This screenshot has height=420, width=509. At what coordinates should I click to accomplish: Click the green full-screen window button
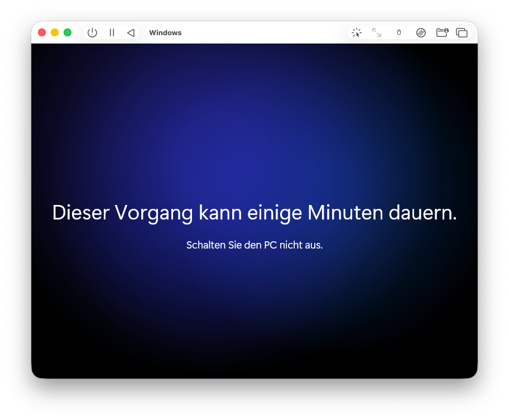[68, 32]
